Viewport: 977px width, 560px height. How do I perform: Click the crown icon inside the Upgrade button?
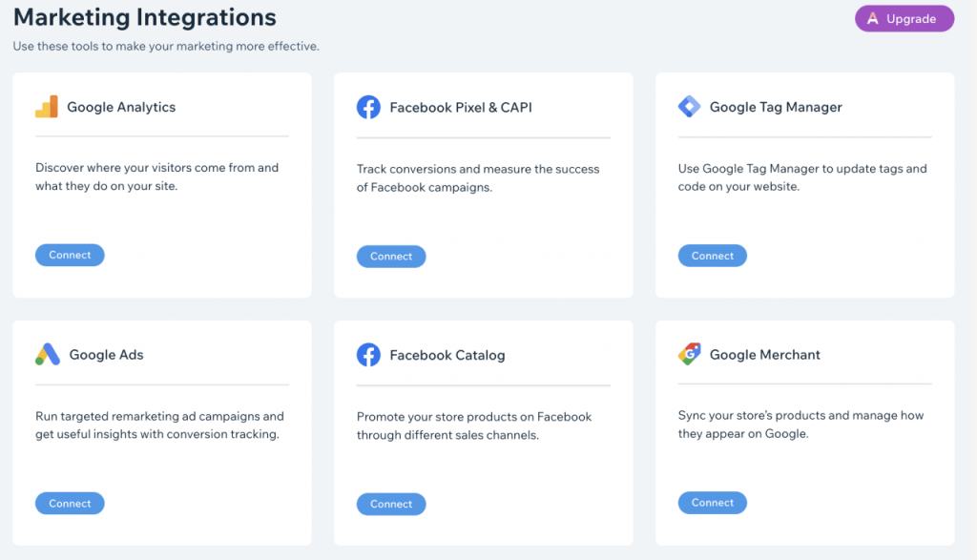tap(873, 17)
